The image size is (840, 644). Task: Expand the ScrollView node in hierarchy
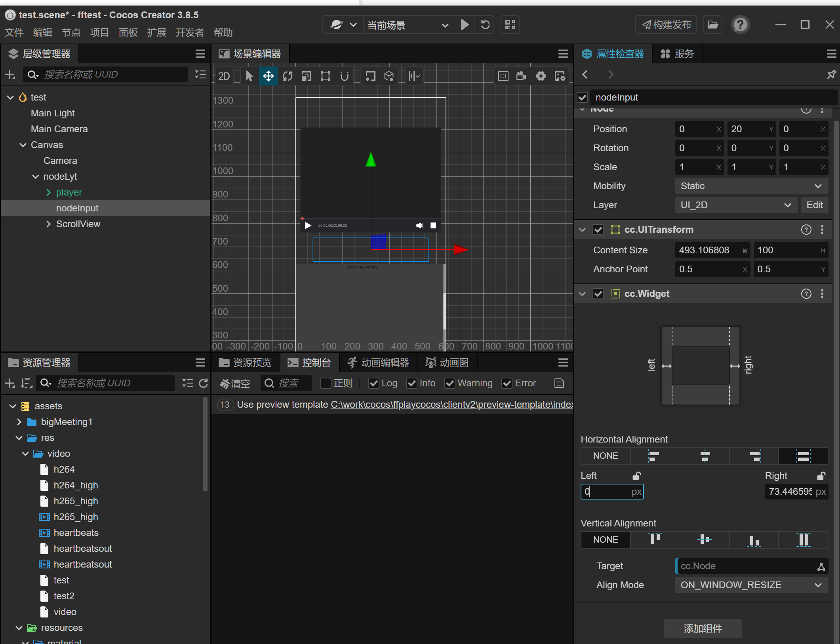pos(48,224)
